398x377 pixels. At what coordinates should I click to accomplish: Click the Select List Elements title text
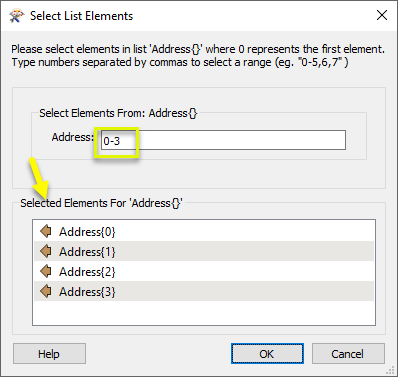(x=82, y=16)
